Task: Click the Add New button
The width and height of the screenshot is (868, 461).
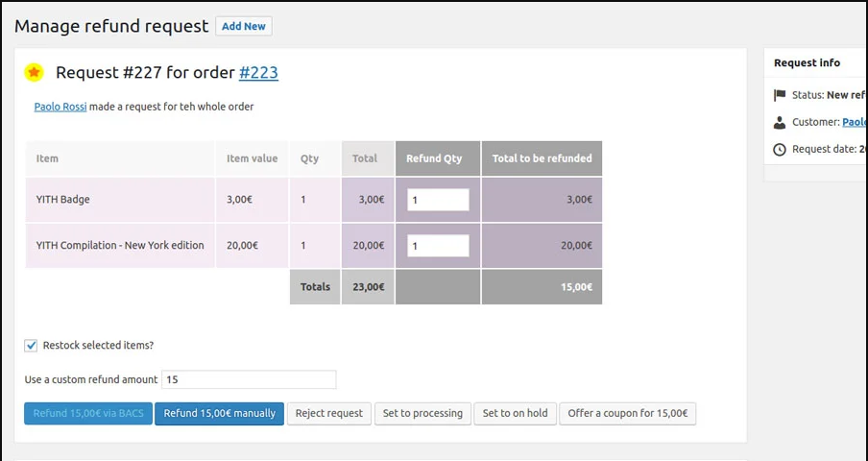Action: [x=244, y=26]
